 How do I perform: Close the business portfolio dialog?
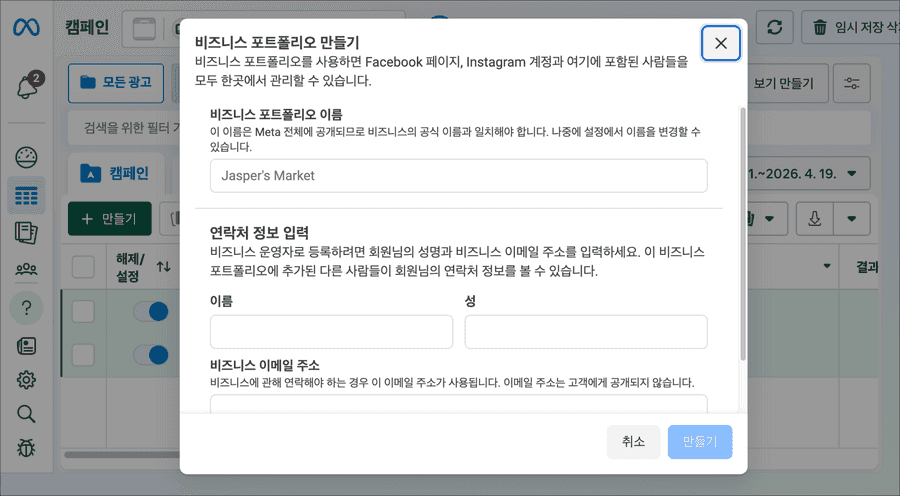[x=720, y=43]
